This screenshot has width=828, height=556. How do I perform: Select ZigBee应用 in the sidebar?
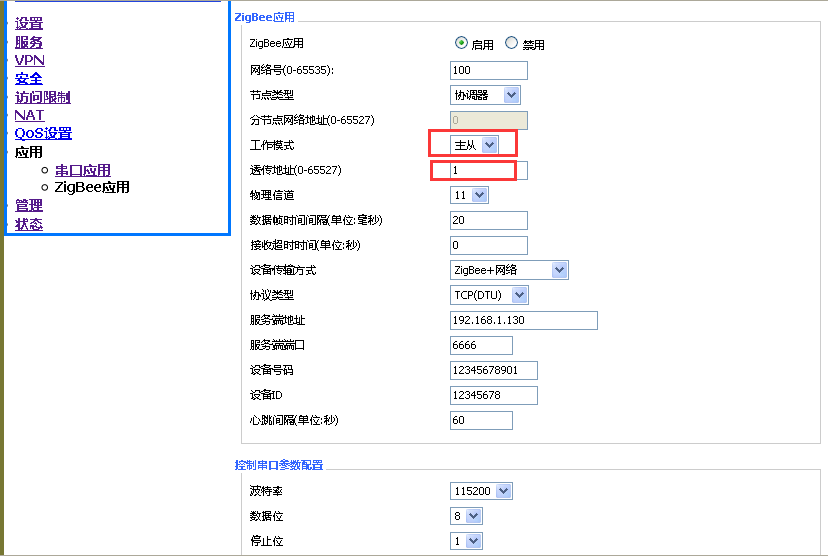click(92, 187)
